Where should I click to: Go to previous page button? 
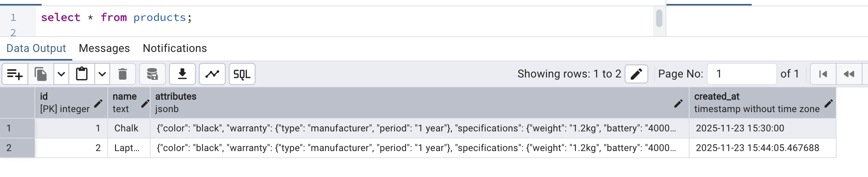click(849, 74)
